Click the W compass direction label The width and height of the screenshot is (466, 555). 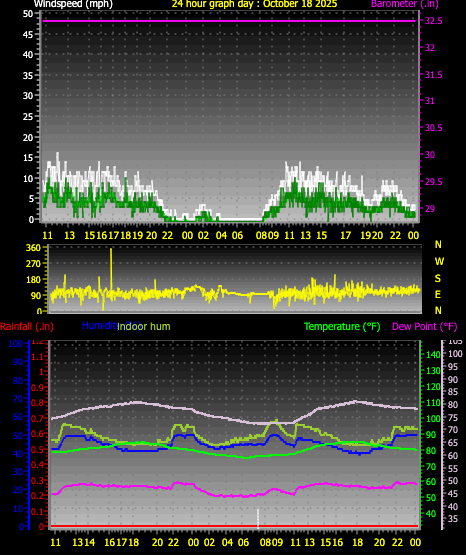pyautogui.click(x=439, y=262)
